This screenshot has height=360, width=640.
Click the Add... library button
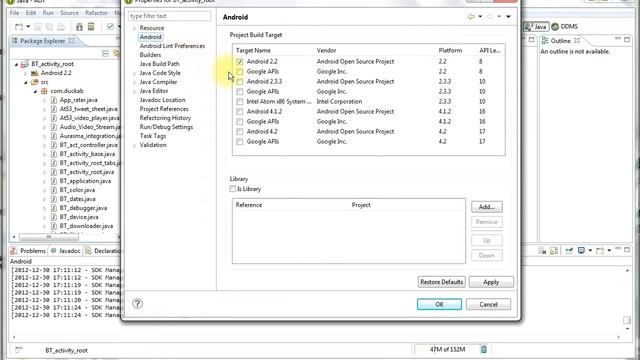(487, 207)
